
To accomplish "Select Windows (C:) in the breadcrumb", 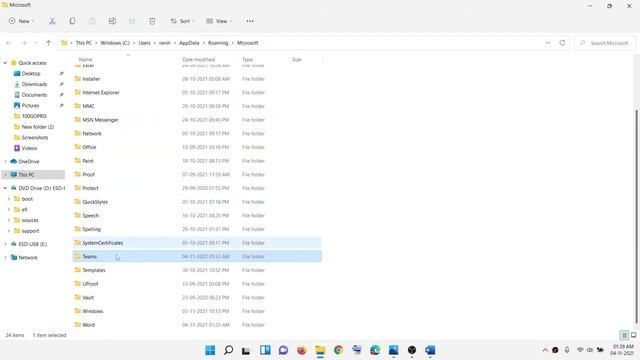I will [x=115, y=43].
